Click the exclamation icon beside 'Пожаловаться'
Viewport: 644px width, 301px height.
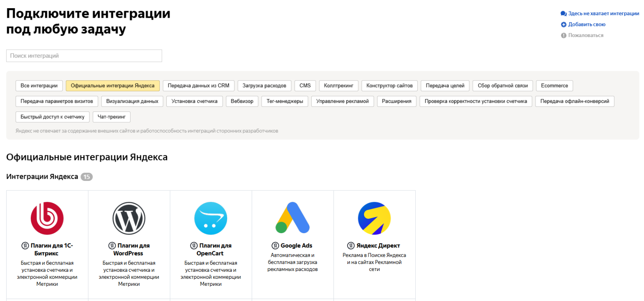563,35
